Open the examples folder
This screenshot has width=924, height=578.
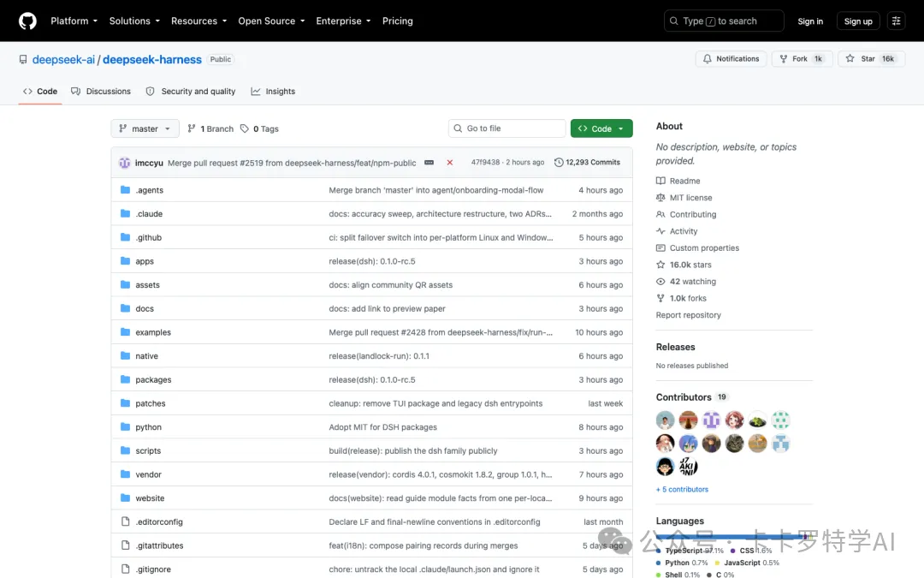[153, 332]
